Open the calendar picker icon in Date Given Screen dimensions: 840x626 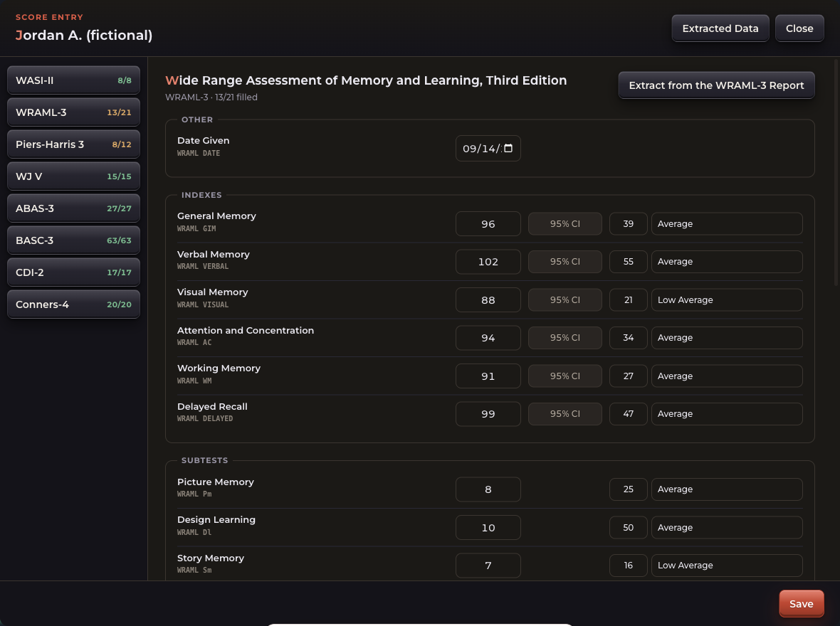click(x=508, y=149)
